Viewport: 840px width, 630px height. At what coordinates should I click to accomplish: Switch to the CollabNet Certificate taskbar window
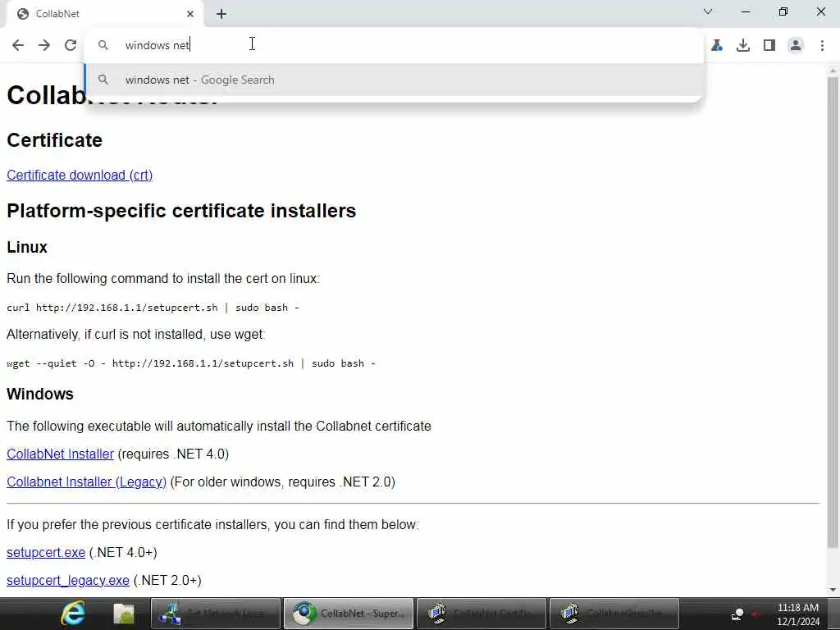click(481, 614)
